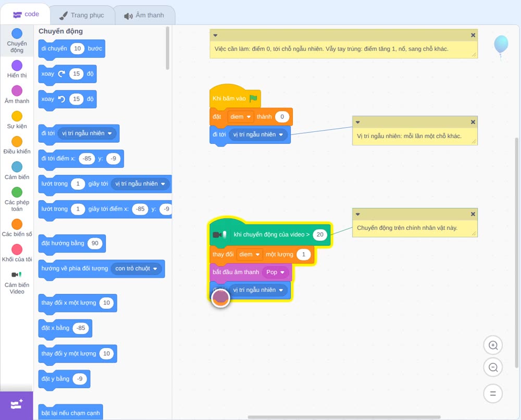
Task: Switch to the Âm thanh tab
Action: (x=144, y=15)
